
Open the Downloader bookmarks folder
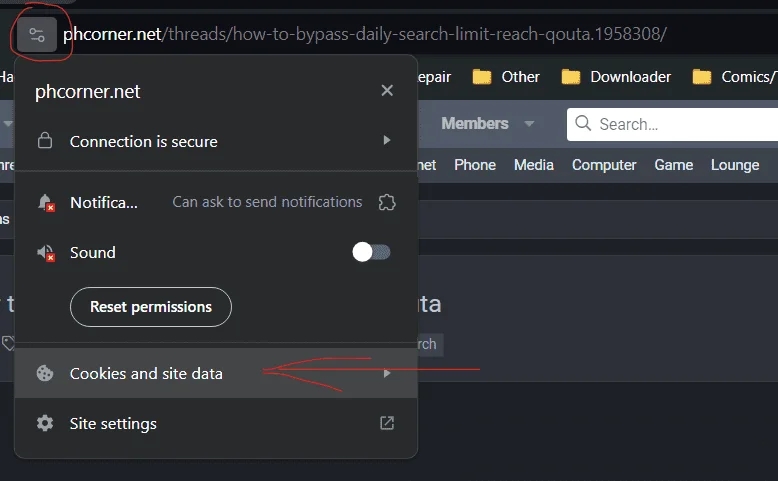(616, 77)
